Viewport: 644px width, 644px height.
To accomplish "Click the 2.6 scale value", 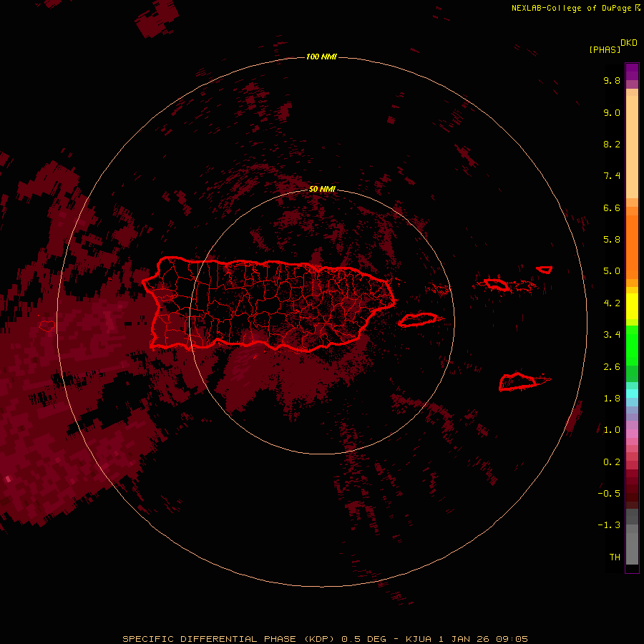I will click(612, 367).
